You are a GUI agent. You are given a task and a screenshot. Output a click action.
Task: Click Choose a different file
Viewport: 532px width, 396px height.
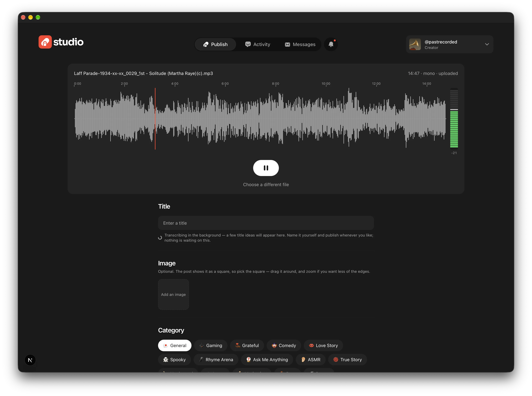(266, 185)
